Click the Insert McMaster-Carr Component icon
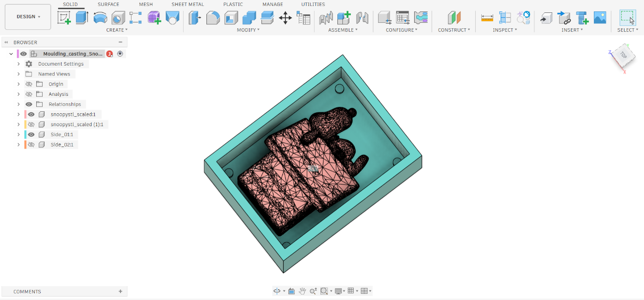 click(x=582, y=18)
